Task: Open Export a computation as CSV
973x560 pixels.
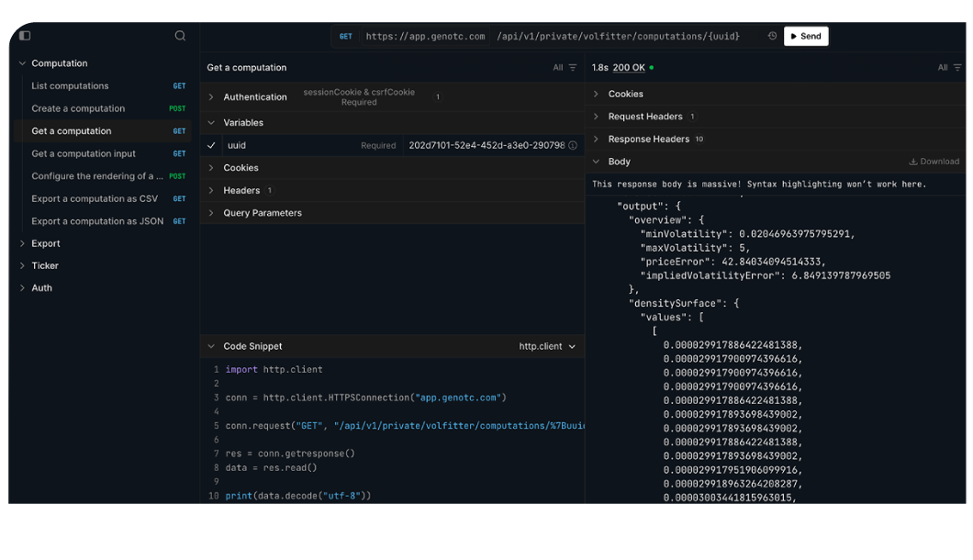Action: click(103, 198)
